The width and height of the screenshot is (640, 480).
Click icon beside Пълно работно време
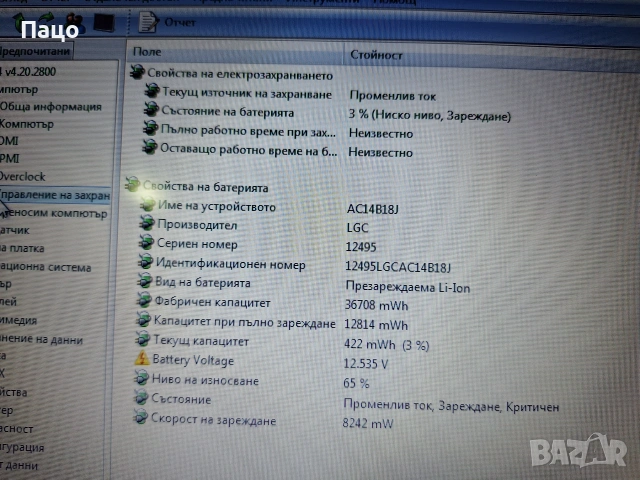150,128
